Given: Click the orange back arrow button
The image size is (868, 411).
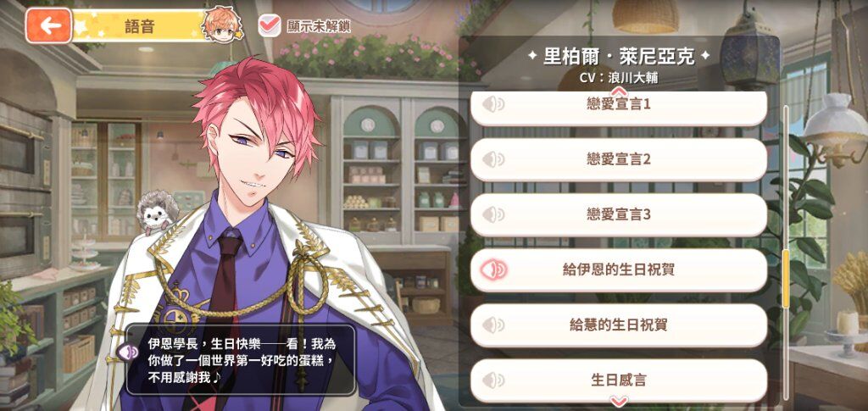Looking at the screenshot, I should pos(48,25).
